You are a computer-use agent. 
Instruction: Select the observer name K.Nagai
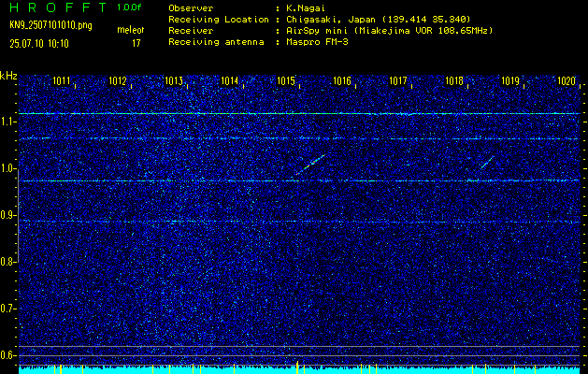pyautogui.click(x=305, y=7)
